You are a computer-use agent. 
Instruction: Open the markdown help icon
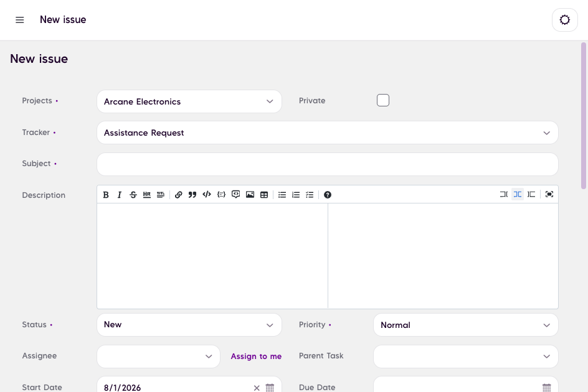pyautogui.click(x=328, y=195)
